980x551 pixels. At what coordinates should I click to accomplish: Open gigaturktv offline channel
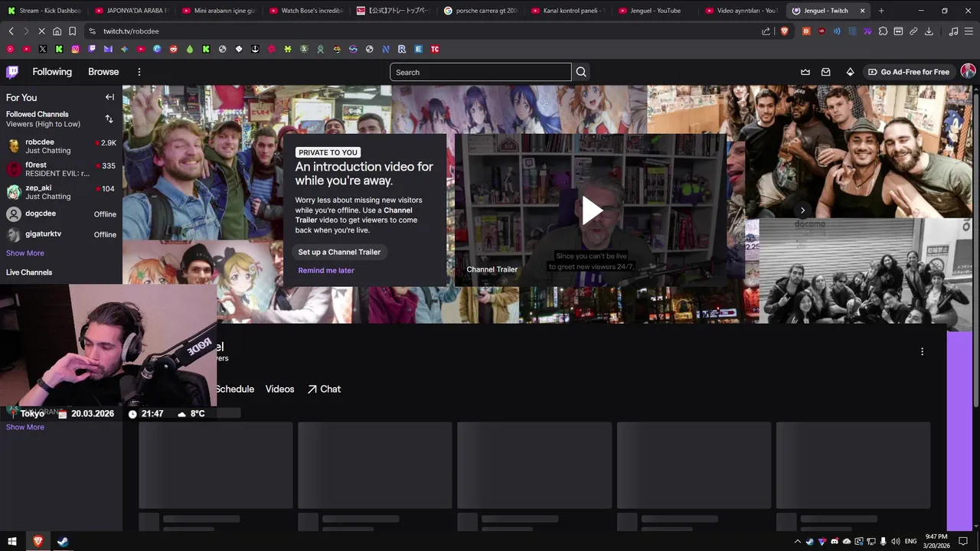pos(61,235)
